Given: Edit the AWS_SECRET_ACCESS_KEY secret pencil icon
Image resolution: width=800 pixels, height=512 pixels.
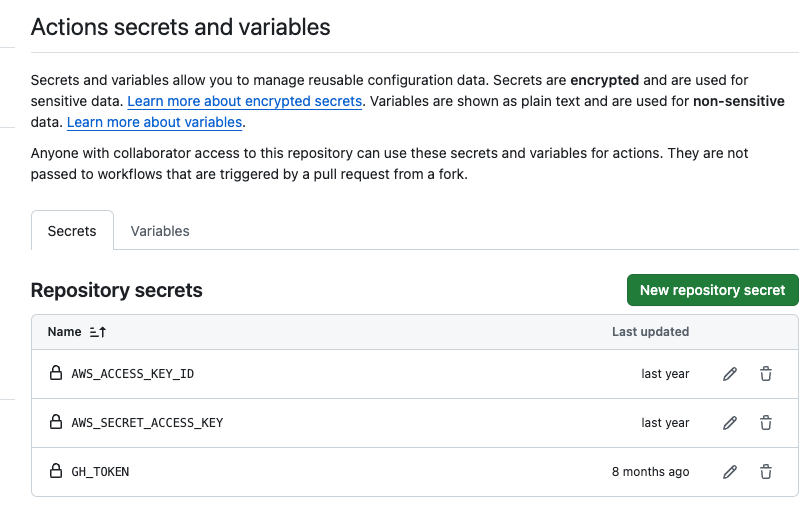Looking at the screenshot, I should coord(730,423).
